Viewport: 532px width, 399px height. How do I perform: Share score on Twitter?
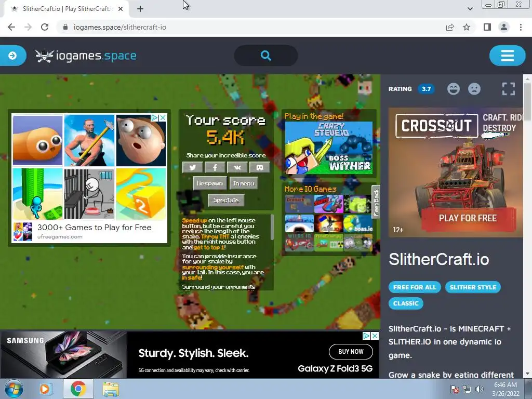[x=192, y=167]
